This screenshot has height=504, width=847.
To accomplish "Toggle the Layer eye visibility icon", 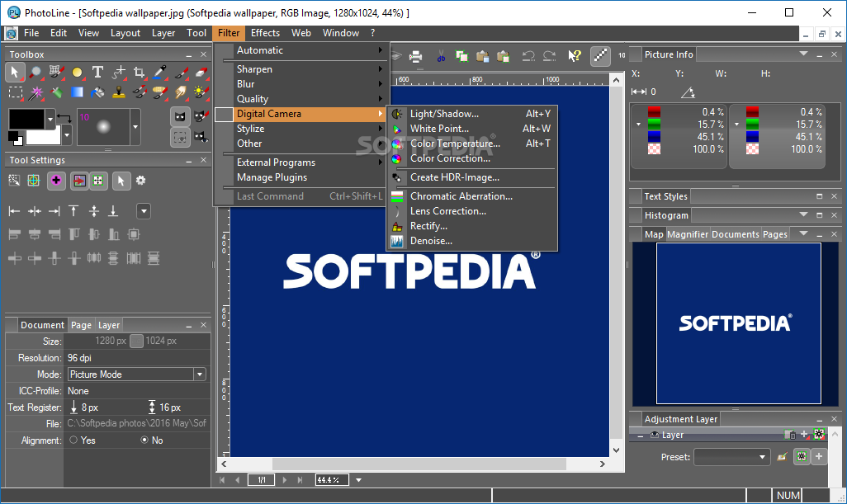I will pos(655,435).
